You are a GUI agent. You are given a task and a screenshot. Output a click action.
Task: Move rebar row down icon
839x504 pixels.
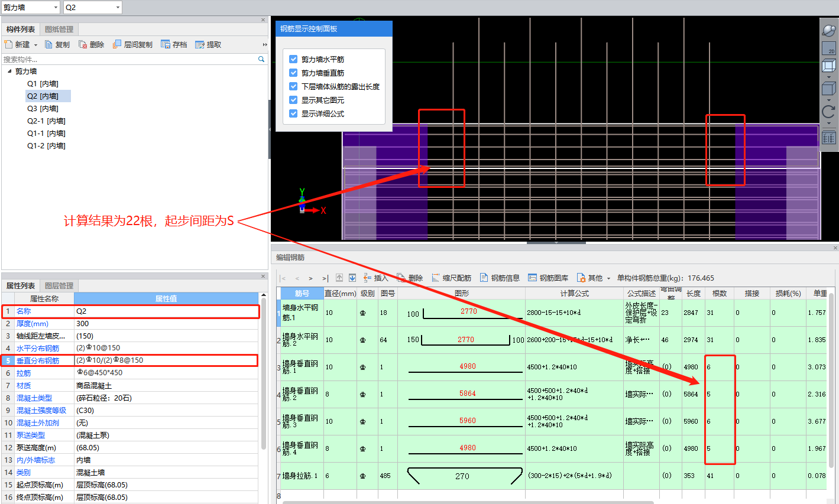[352, 278]
